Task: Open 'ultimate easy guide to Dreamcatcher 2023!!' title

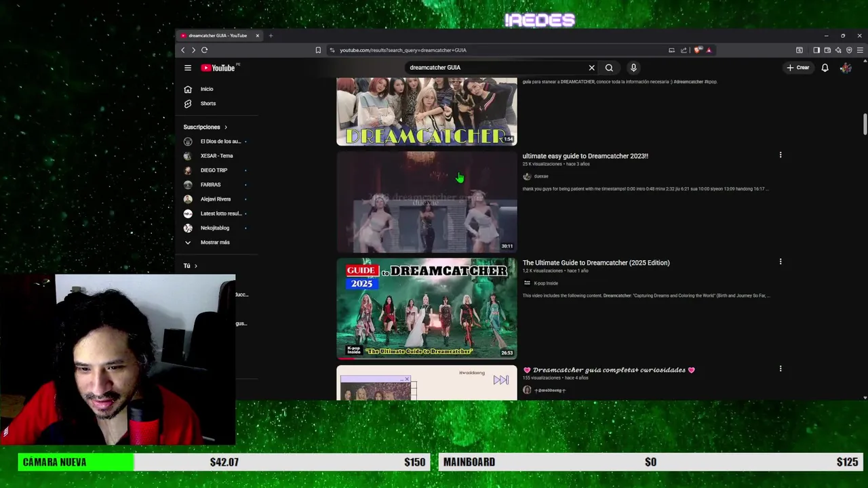Action: pyautogui.click(x=585, y=156)
